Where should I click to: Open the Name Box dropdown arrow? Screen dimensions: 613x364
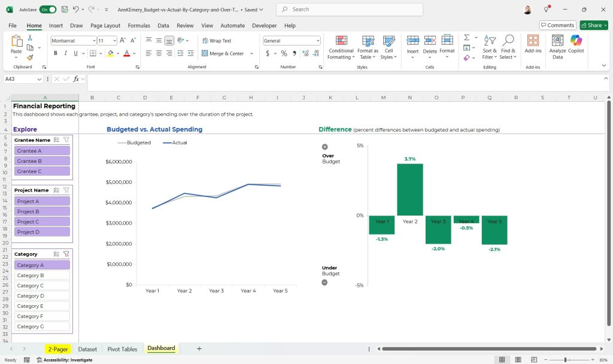click(x=39, y=79)
